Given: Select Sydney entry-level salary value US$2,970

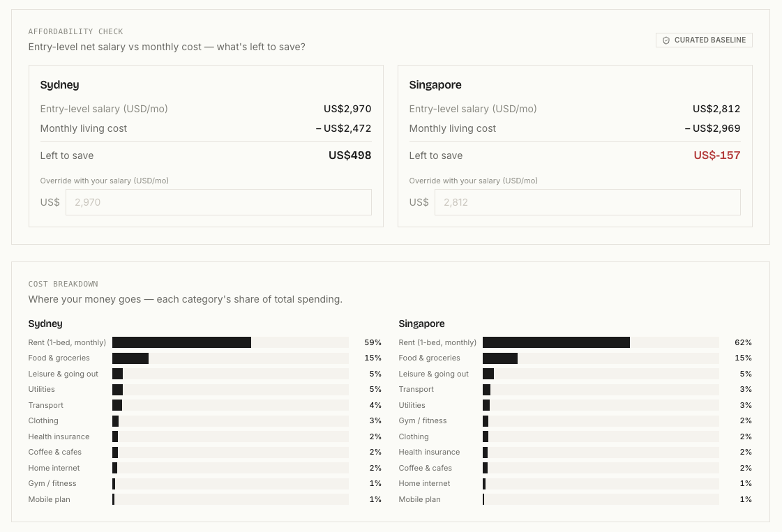Looking at the screenshot, I should click(x=347, y=109).
